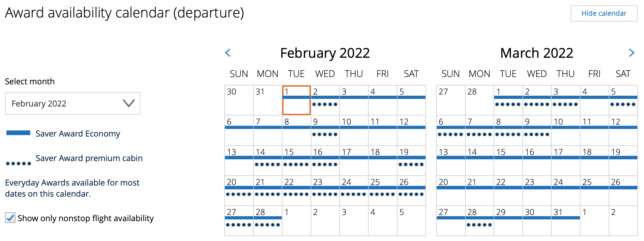Select February 23 on the calendar
The width and height of the screenshot is (644, 241).
click(325, 191)
